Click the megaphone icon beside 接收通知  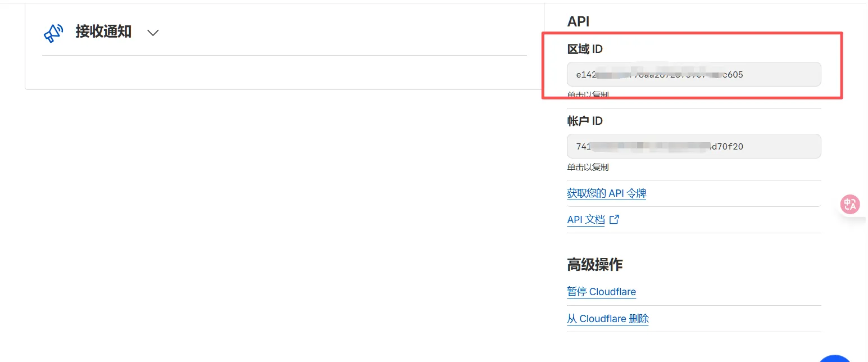53,33
